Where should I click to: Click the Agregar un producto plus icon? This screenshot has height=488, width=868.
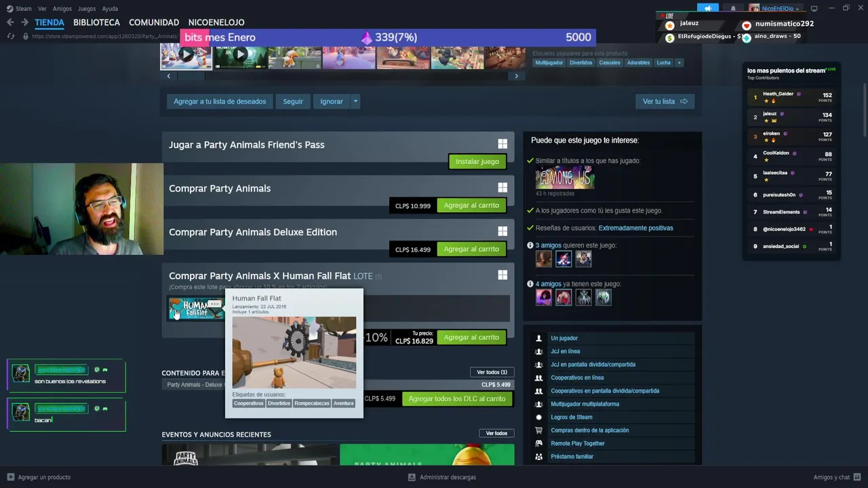[x=10, y=477]
